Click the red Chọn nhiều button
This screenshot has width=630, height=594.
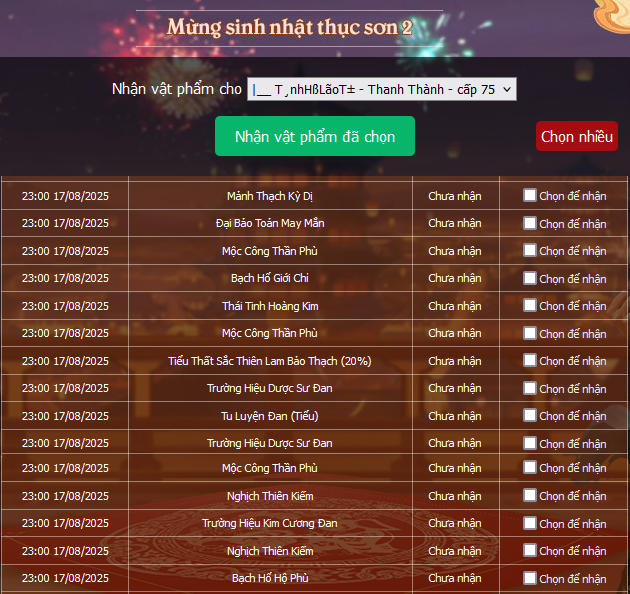[577, 136]
